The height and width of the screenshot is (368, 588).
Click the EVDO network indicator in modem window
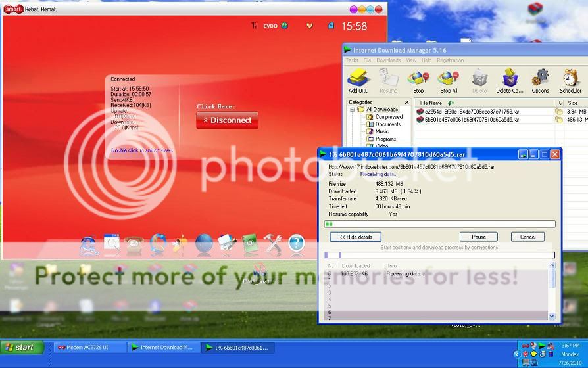coord(270,26)
